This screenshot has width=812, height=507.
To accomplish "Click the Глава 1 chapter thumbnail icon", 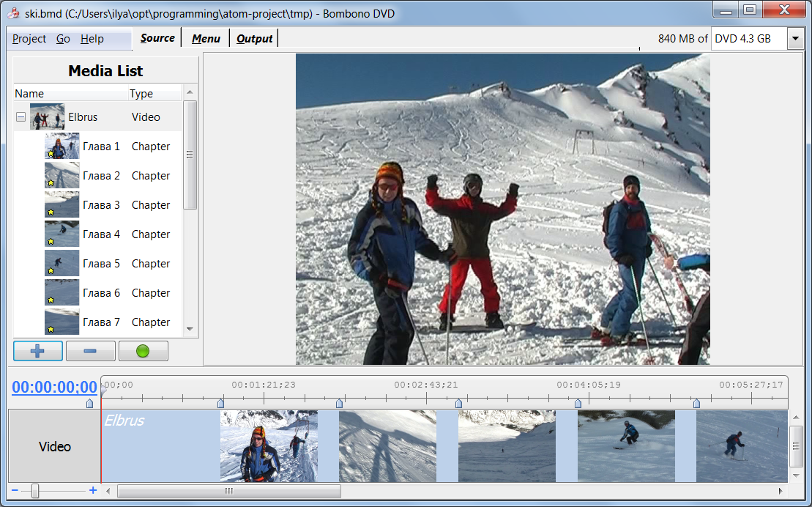I will 62,147.
